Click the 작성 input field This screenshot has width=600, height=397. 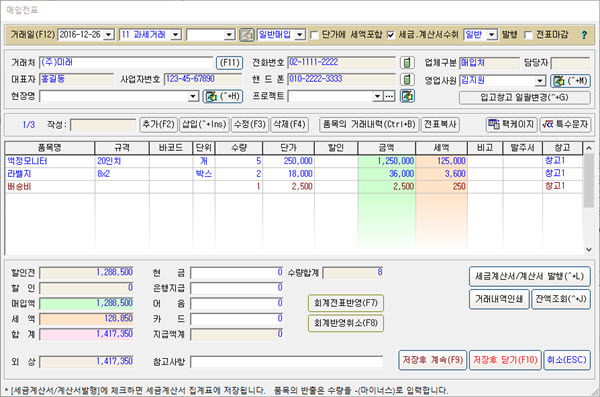pyautogui.click(x=103, y=125)
